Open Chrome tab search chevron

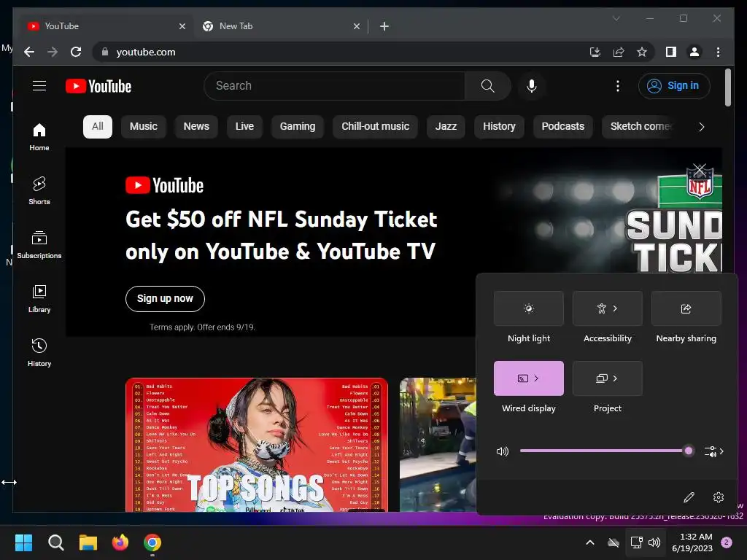[x=616, y=18]
